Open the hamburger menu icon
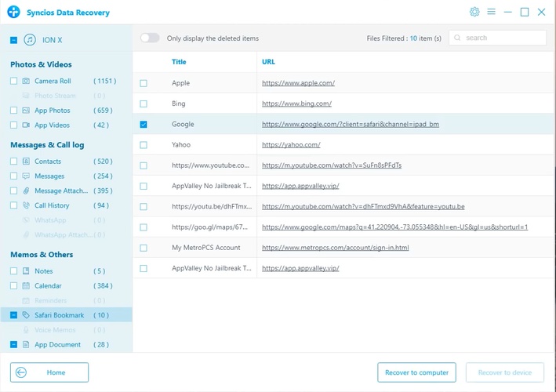The image size is (556, 392). click(x=491, y=12)
